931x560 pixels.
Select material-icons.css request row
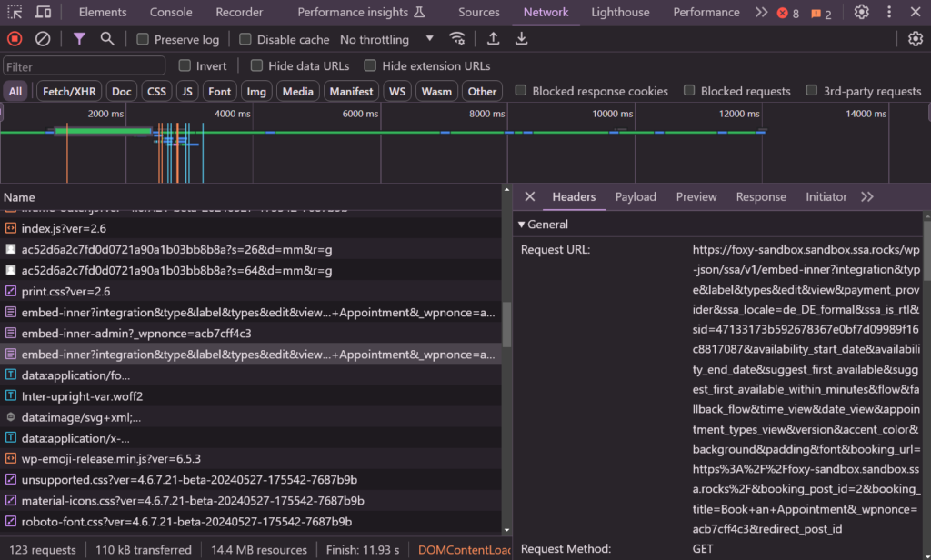251,501
